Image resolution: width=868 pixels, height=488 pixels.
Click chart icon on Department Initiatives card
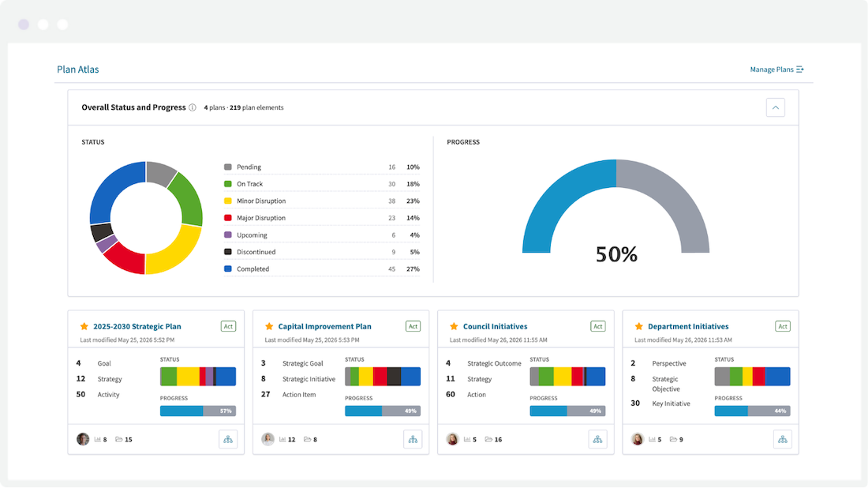(x=652, y=439)
